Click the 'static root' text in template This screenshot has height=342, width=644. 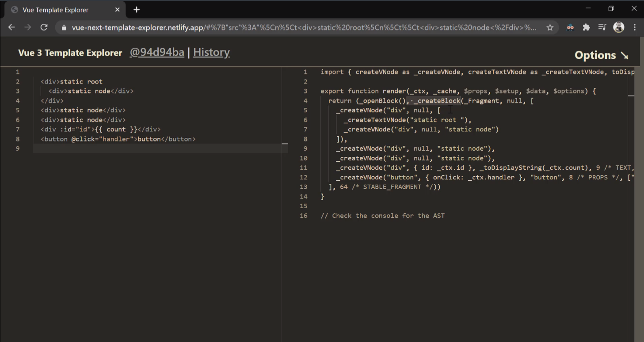click(81, 81)
